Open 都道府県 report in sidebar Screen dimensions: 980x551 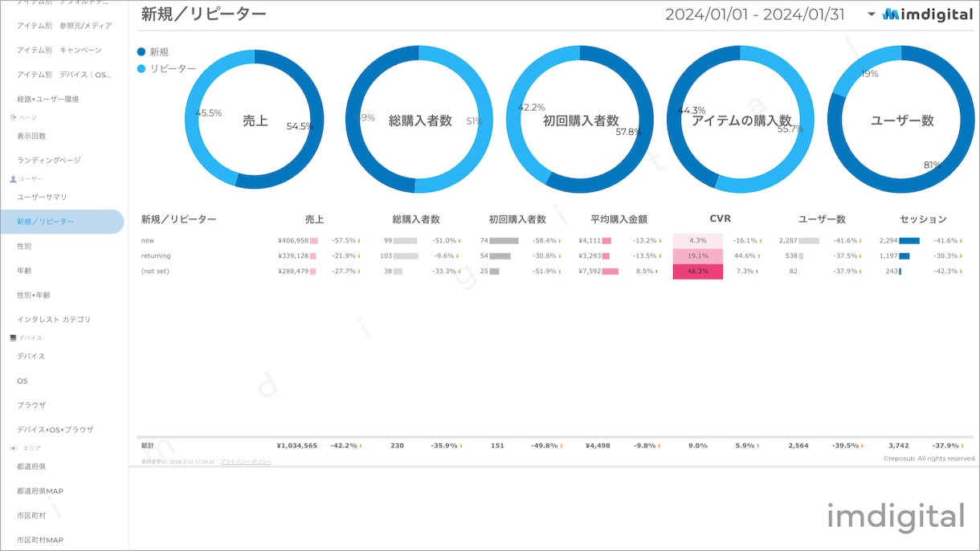[31, 467]
